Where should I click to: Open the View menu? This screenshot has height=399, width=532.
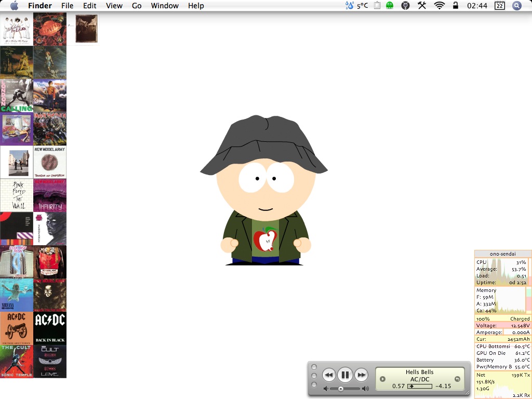point(114,6)
